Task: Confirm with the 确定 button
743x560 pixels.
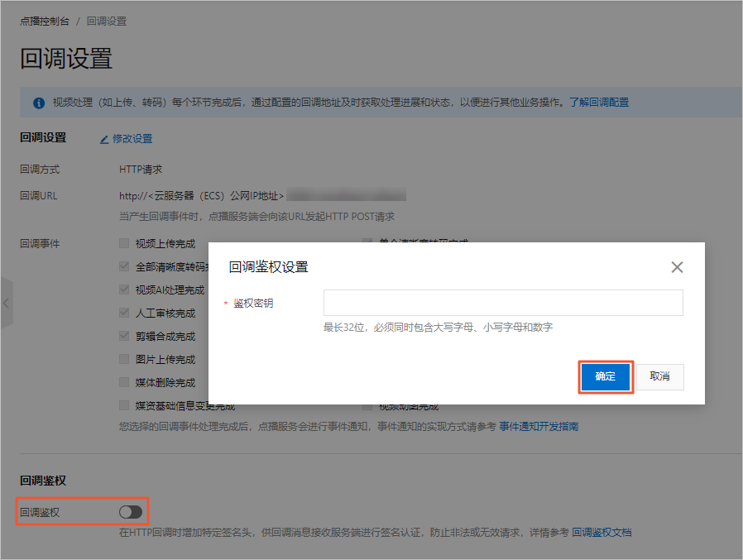Action: click(606, 376)
